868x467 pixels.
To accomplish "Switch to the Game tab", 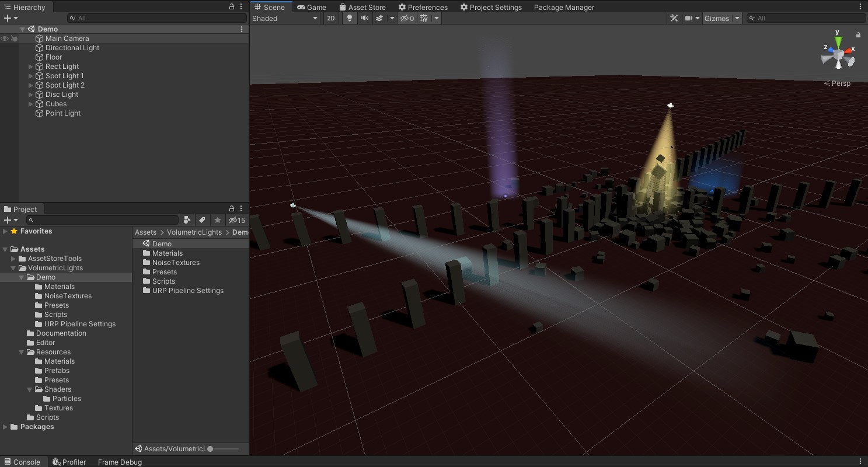I will (x=312, y=7).
